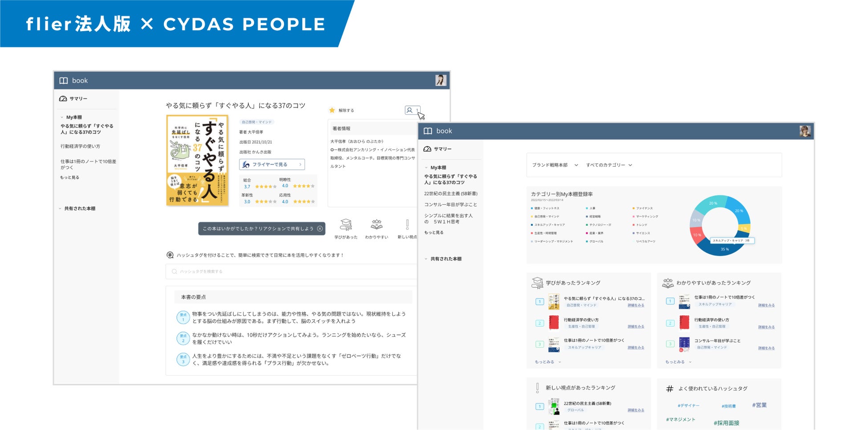Select the わかりやすい reaction icon

click(x=377, y=224)
